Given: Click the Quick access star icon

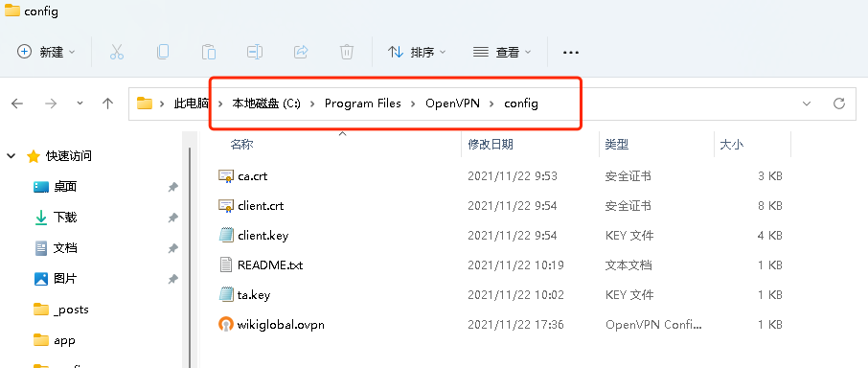Looking at the screenshot, I should pos(34,156).
